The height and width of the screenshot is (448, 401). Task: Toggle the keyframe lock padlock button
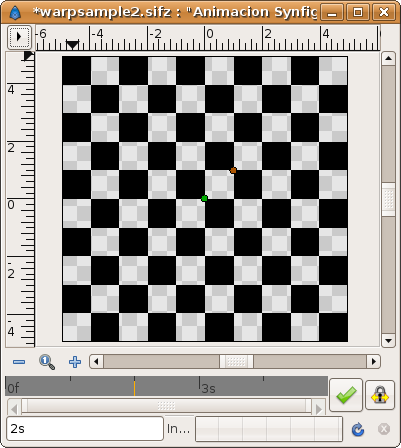coord(380,395)
